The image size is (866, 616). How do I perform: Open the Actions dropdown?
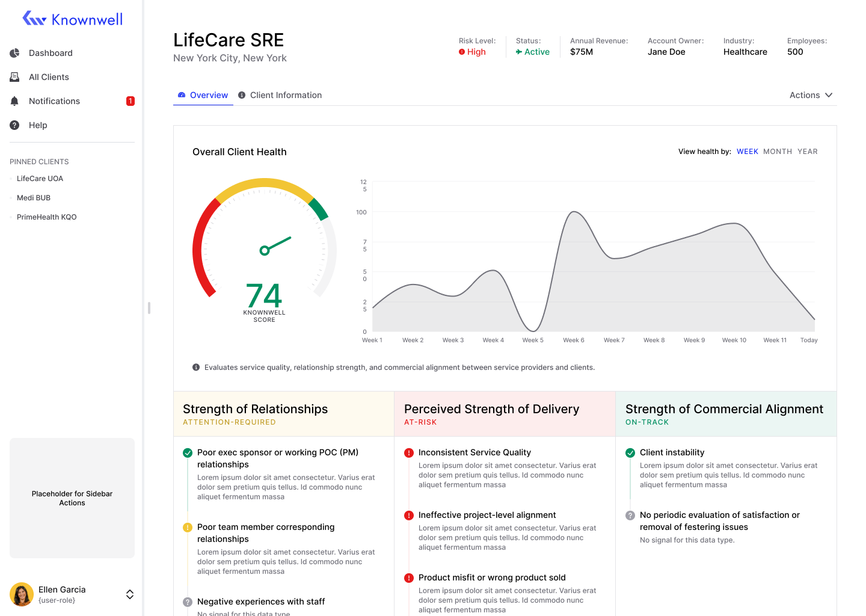point(811,95)
